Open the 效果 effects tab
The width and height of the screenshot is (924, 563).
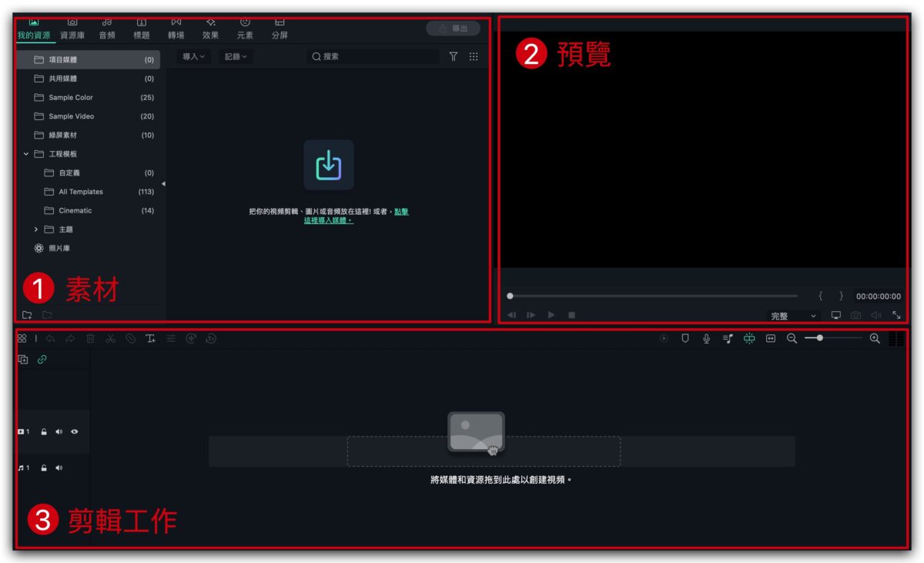point(210,30)
